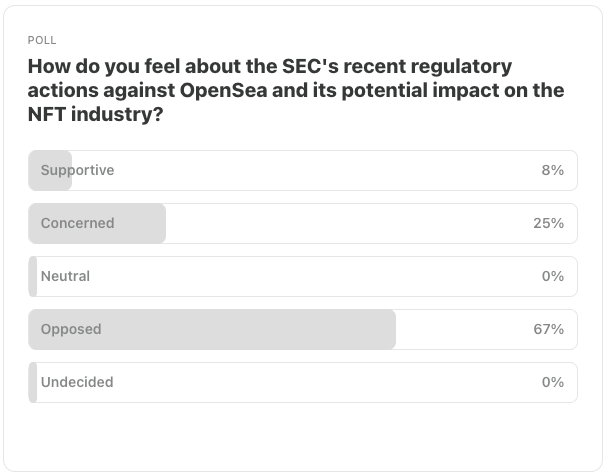
Task: Vote for the Opposed option
Action: pos(303,329)
